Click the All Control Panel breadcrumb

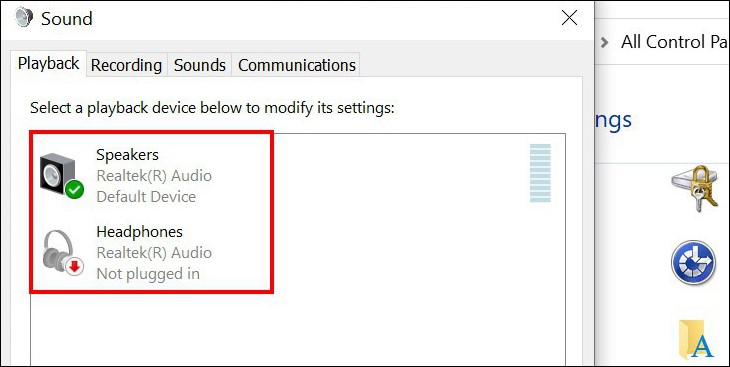point(675,42)
